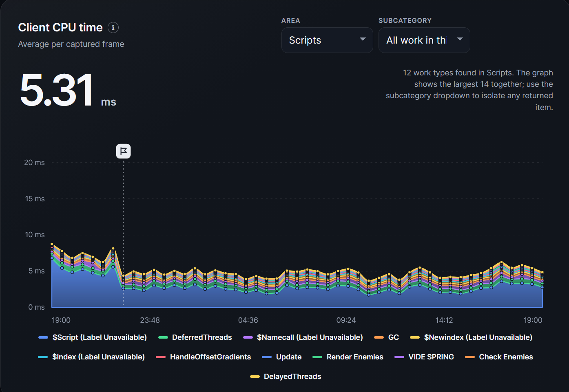Screen dimensions: 569x392
Task: Toggle the $Newindex (Label Unavailable) legend entry
Action: 471,337
